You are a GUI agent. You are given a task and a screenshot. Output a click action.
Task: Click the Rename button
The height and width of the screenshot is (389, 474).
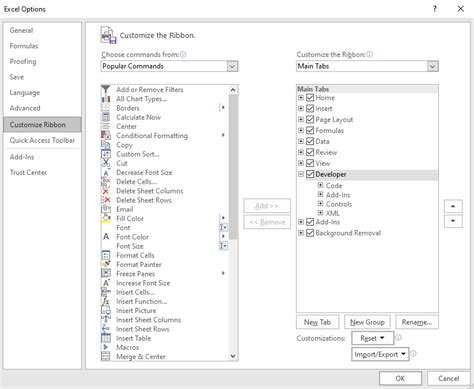pos(417,322)
